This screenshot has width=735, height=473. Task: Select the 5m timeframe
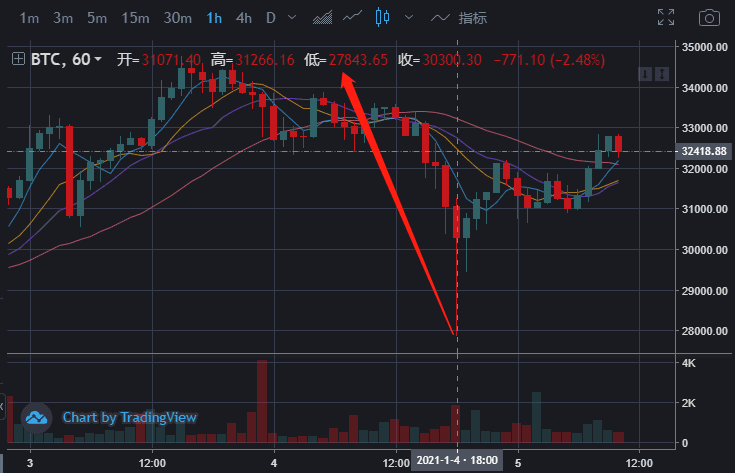(x=97, y=18)
